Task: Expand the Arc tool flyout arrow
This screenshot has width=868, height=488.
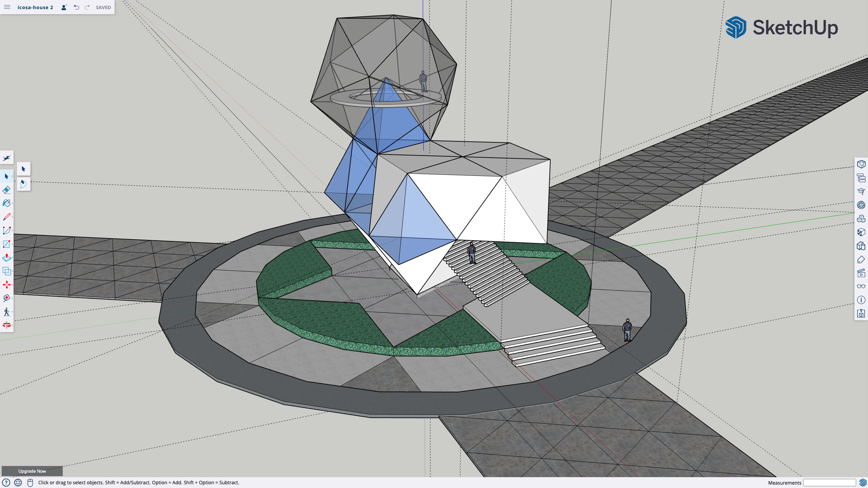Action: [x=12, y=230]
